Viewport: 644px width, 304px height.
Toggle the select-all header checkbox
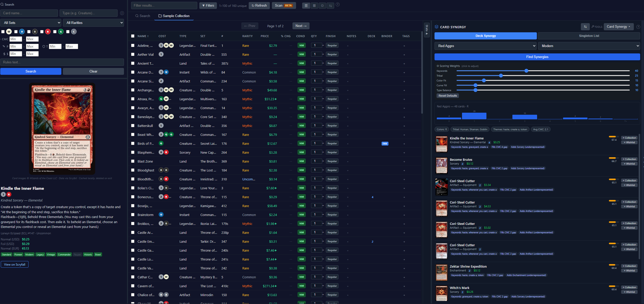pyautogui.click(x=133, y=36)
